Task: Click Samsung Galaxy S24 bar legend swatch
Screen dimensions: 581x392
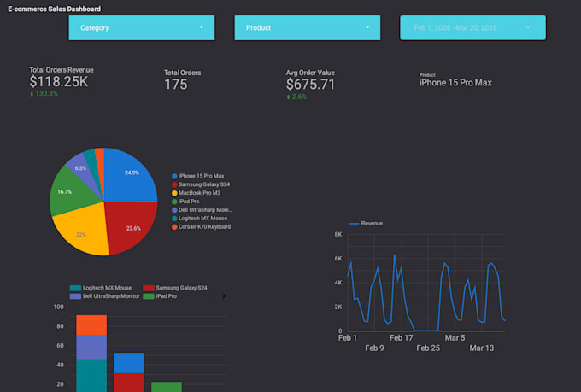Action: (x=149, y=288)
